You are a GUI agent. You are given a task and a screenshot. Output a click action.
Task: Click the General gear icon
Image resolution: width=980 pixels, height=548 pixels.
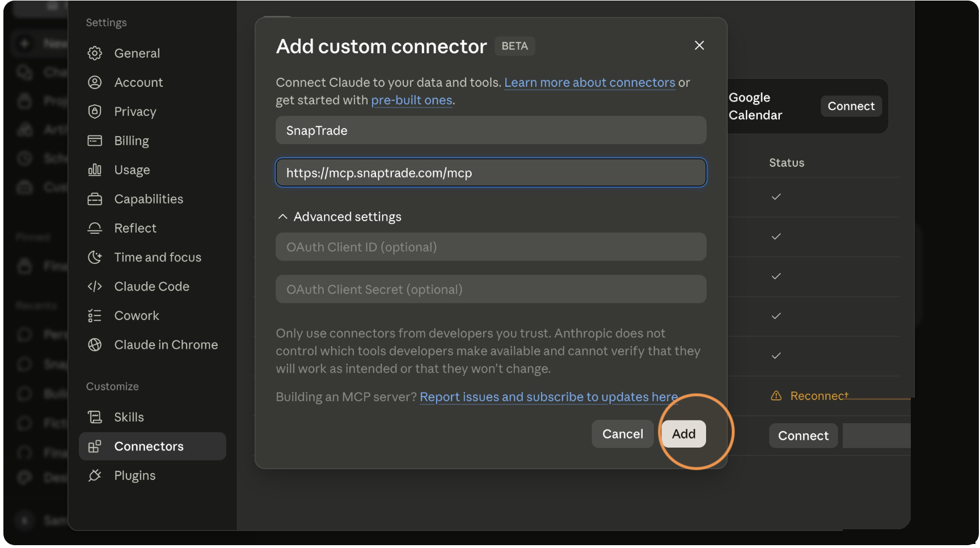(95, 53)
